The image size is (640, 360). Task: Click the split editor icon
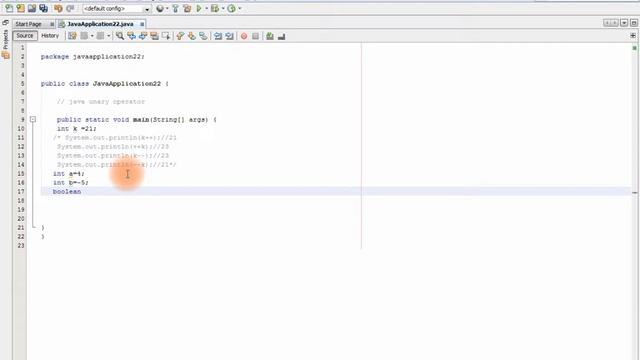(x=633, y=36)
